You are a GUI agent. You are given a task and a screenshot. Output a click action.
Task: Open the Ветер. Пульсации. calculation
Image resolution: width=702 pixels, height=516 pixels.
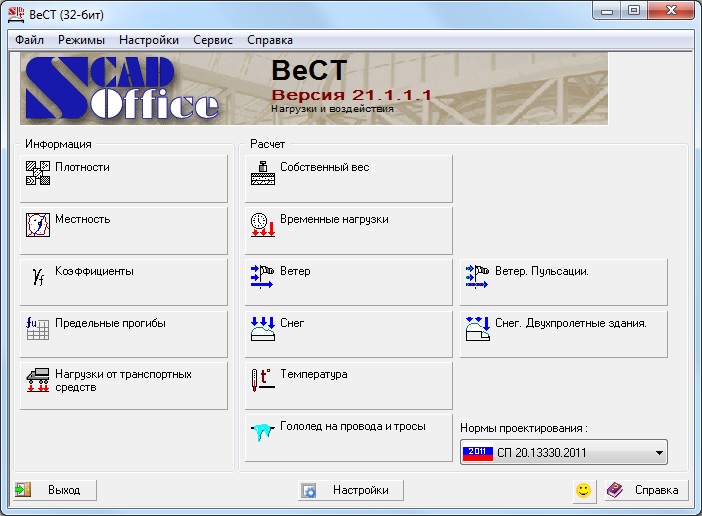tap(564, 282)
